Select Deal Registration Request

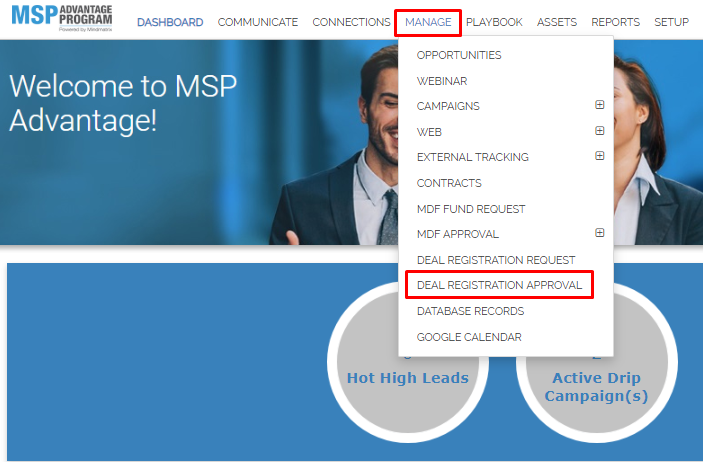496,261
